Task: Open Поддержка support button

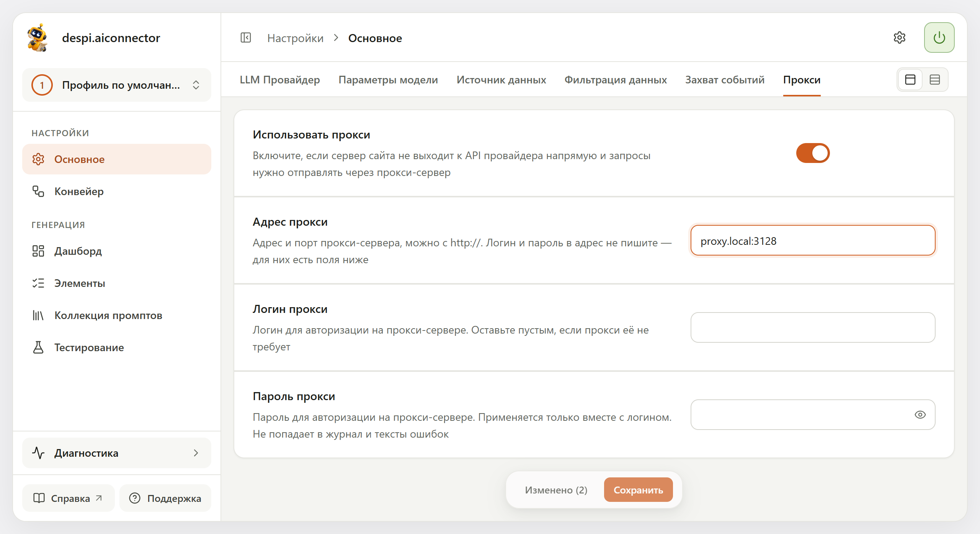Action: [x=165, y=498]
